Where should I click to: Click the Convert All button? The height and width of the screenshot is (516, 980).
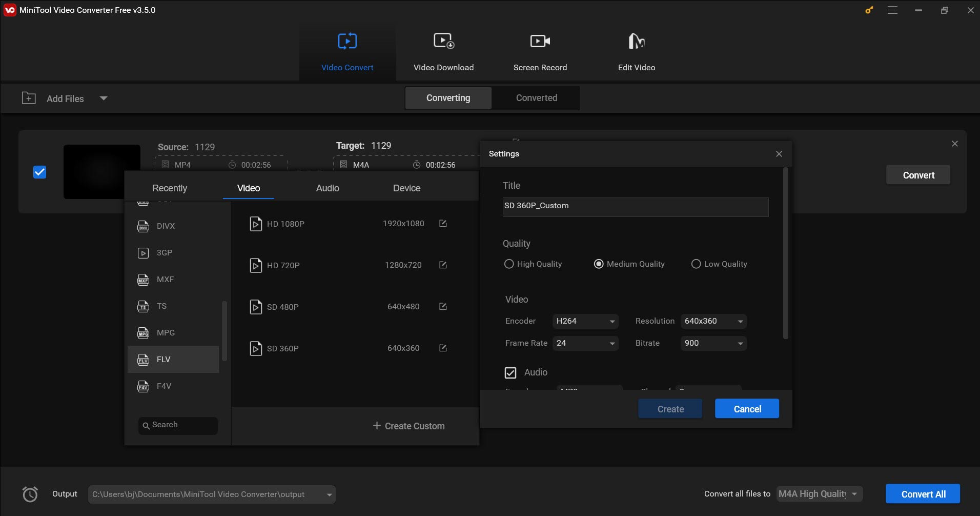pos(923,494)
